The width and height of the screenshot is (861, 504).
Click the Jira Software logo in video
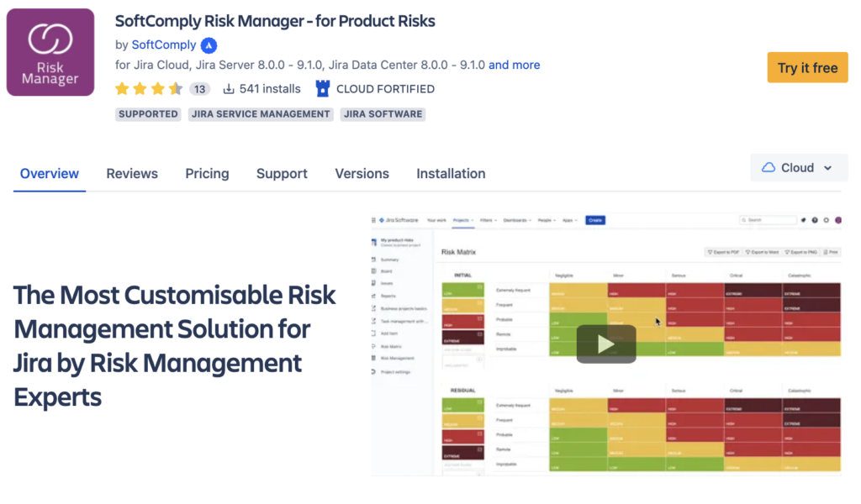point(399,220)
